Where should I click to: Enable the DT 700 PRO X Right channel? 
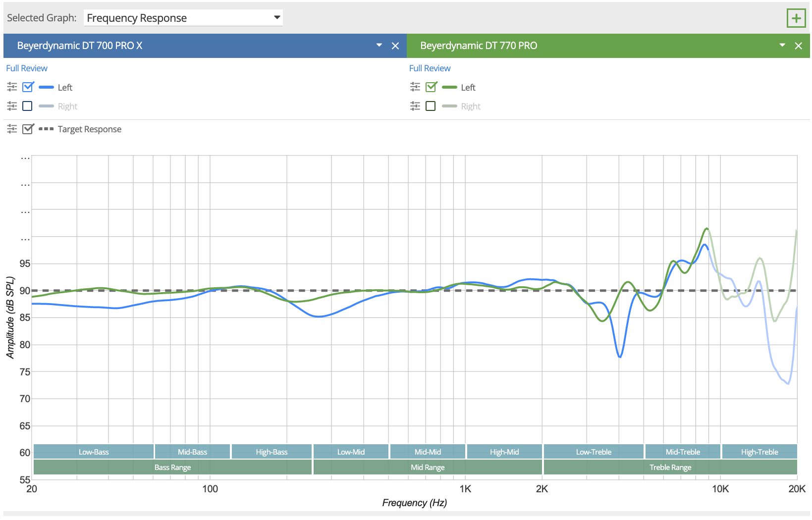(28, 106)
